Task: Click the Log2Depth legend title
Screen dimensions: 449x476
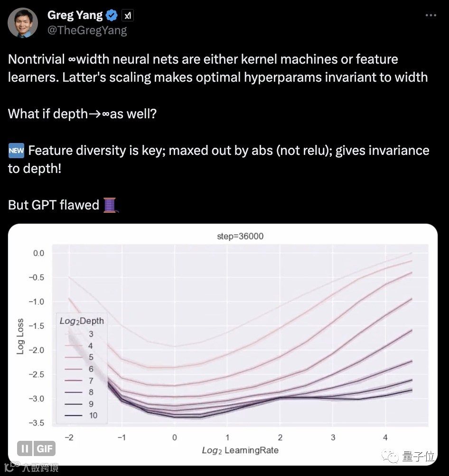Action: (x=82, y=321)
